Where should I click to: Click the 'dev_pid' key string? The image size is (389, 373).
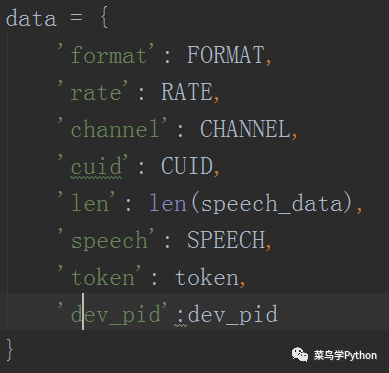[112, 314]
